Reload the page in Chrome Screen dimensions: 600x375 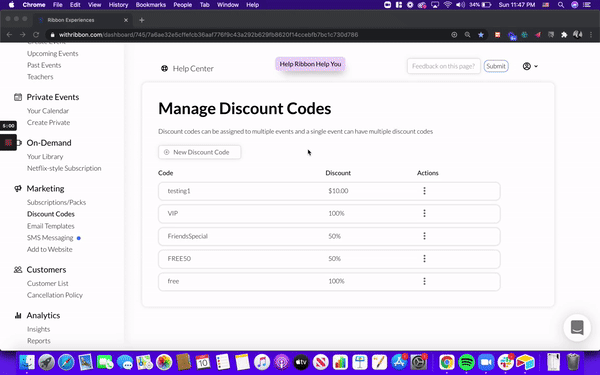pyautogui.click(x=36, y=35)
